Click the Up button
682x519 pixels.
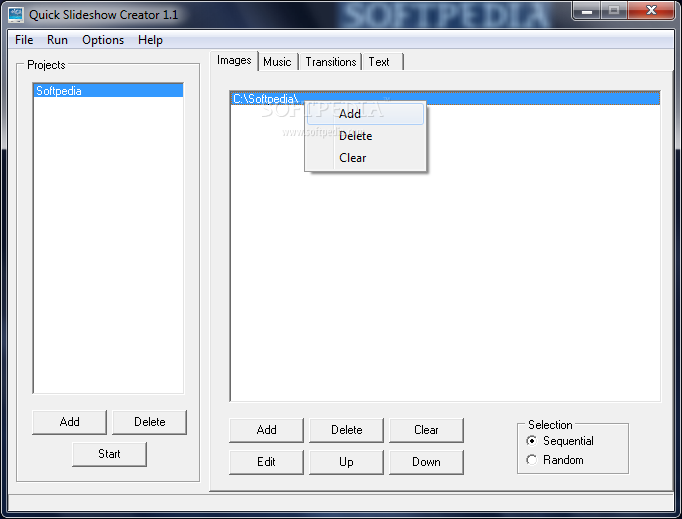pos(346,462)
